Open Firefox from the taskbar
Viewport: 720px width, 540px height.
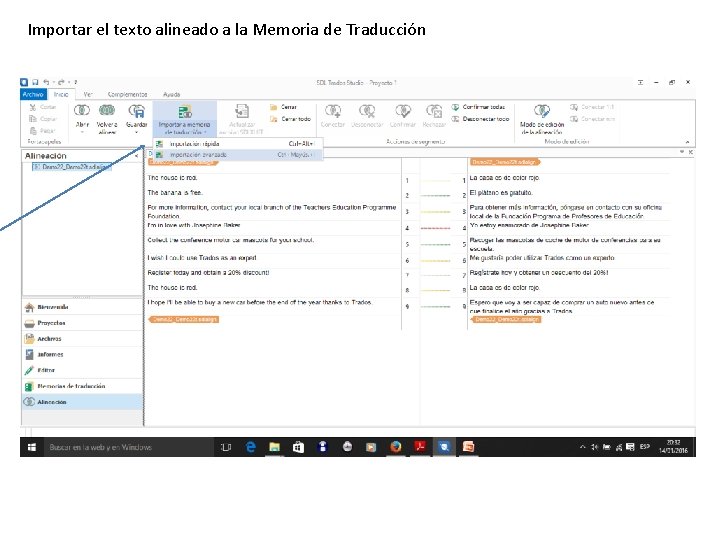click(x=395, y=447)
